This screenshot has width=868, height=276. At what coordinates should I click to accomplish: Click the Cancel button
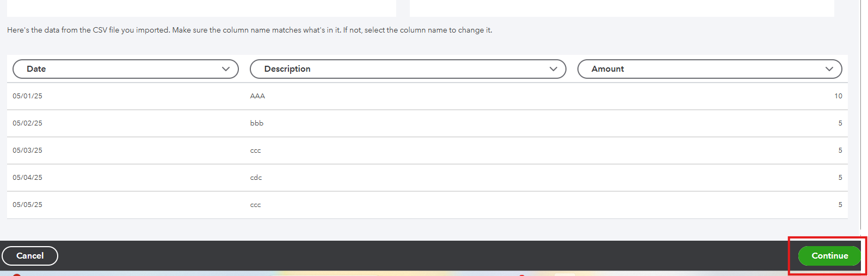30,256
